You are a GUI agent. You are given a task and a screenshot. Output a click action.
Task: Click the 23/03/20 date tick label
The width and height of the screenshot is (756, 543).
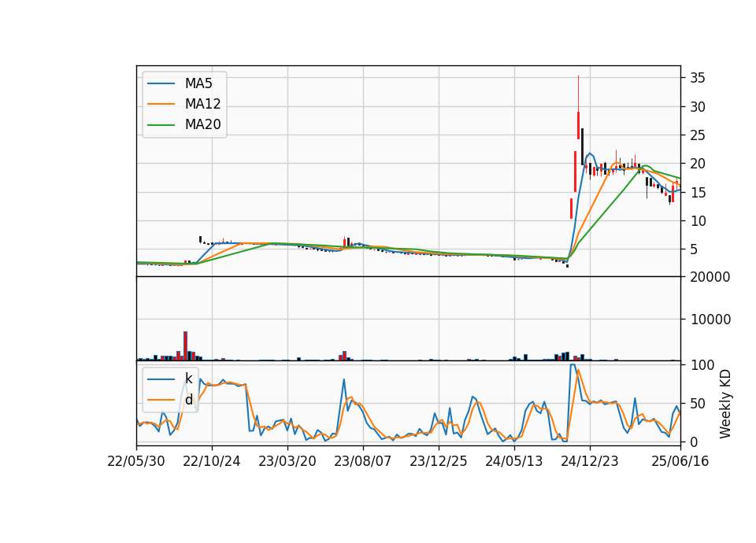coord(287,461)
